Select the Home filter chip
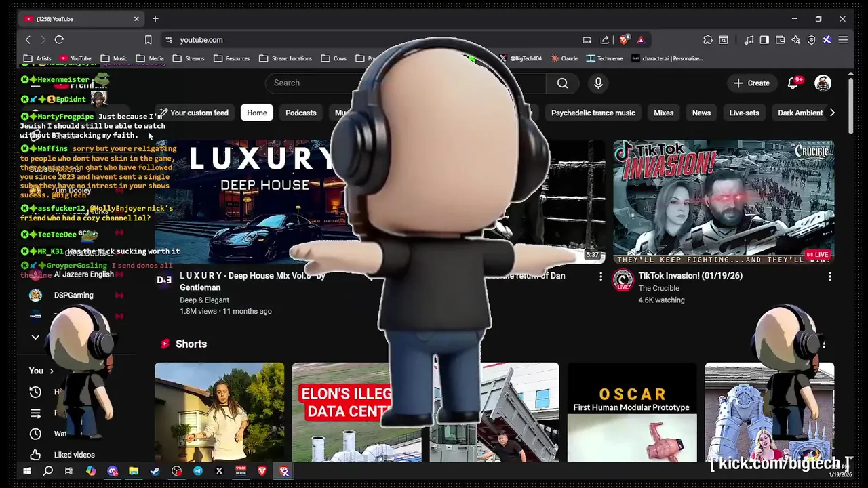This screenshot has height=488, width=868. pyautogui.click(x=257, y=113)
